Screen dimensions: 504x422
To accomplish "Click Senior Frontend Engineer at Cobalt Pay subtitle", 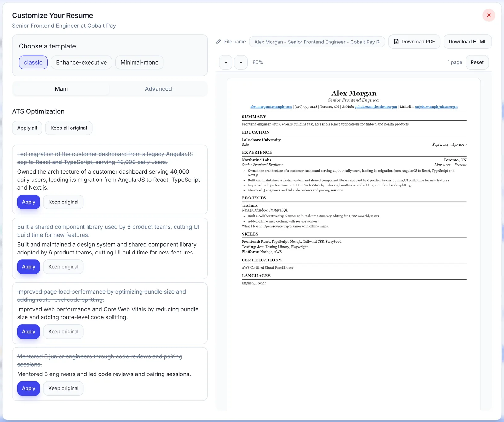I will tap(64, 26).
